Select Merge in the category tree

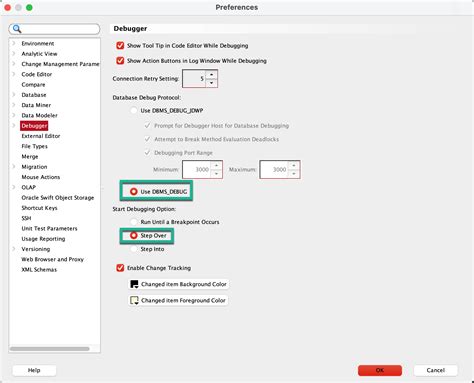(30, 156)
